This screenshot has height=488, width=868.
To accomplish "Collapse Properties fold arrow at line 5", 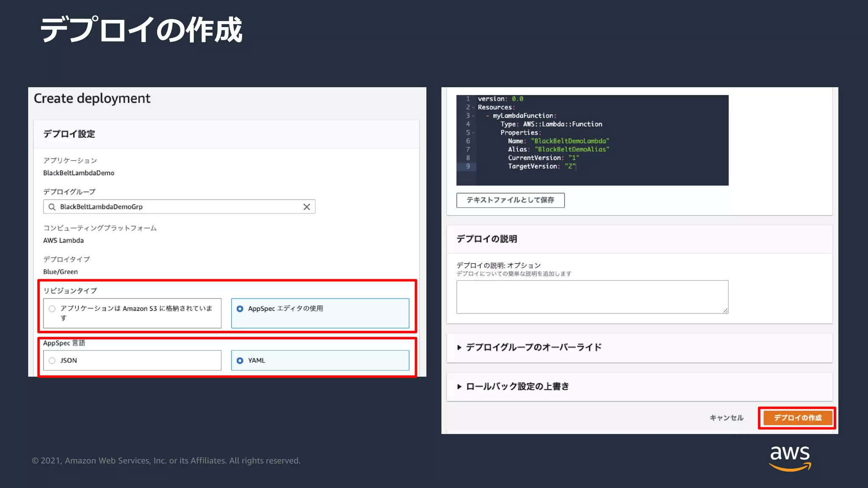I will coord(473,133).
